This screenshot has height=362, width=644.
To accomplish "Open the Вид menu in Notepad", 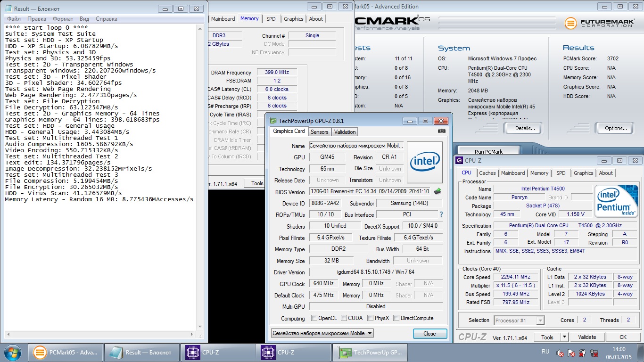I will coord(84,19).
